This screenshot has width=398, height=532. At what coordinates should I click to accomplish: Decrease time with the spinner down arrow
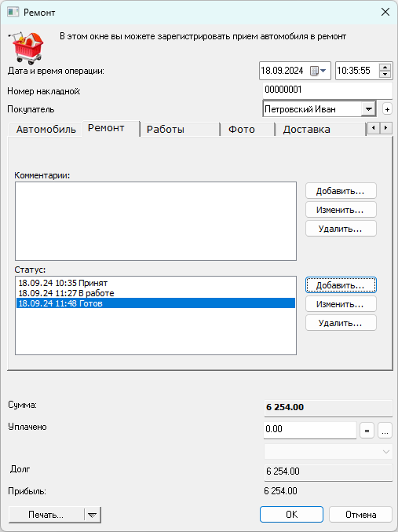pos(385,75)
